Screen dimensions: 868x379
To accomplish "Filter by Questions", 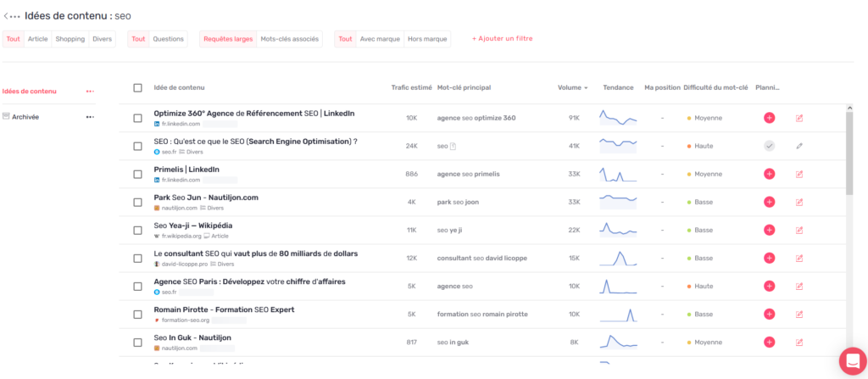I will pos(169,39).
